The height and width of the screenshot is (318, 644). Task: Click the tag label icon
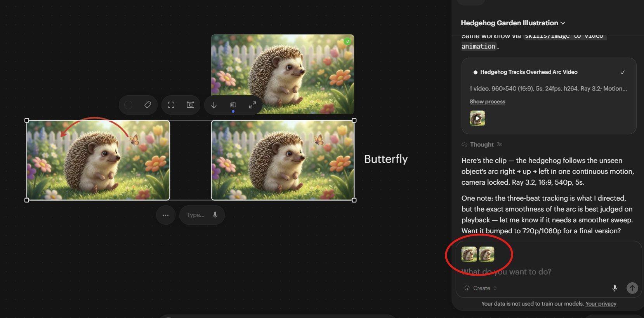148,105
